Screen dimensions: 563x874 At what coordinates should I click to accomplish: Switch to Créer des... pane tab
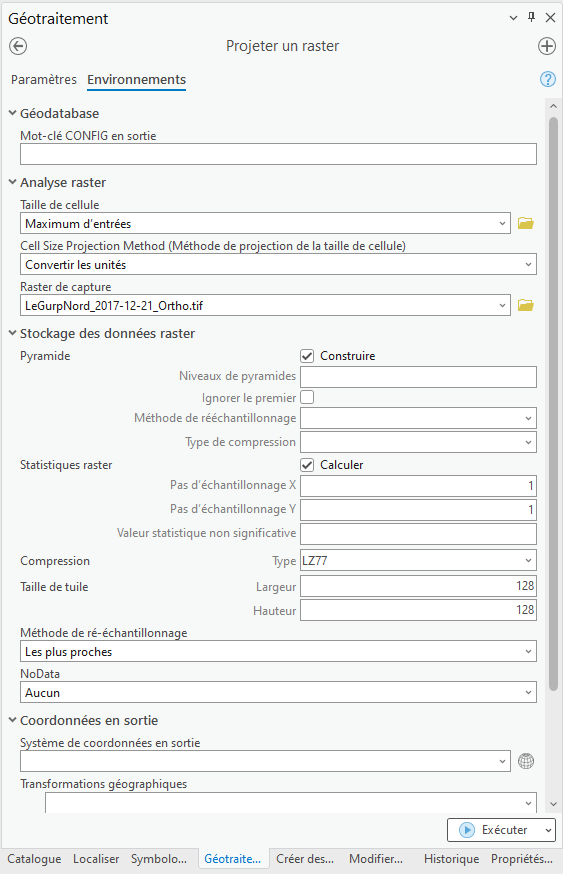click(x=305, y=859)
